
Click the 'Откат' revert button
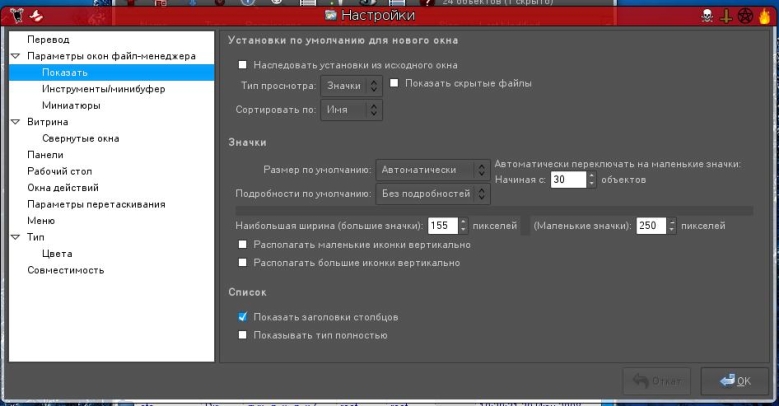[x=656, y=381]
